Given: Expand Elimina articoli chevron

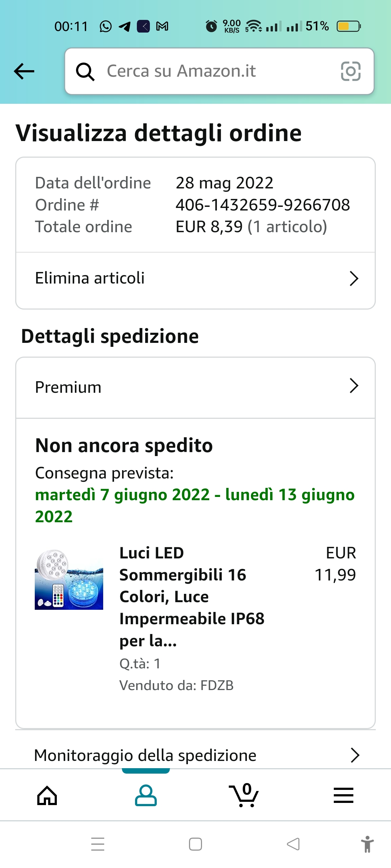Looking at the screenshot, I should [354, 278].
